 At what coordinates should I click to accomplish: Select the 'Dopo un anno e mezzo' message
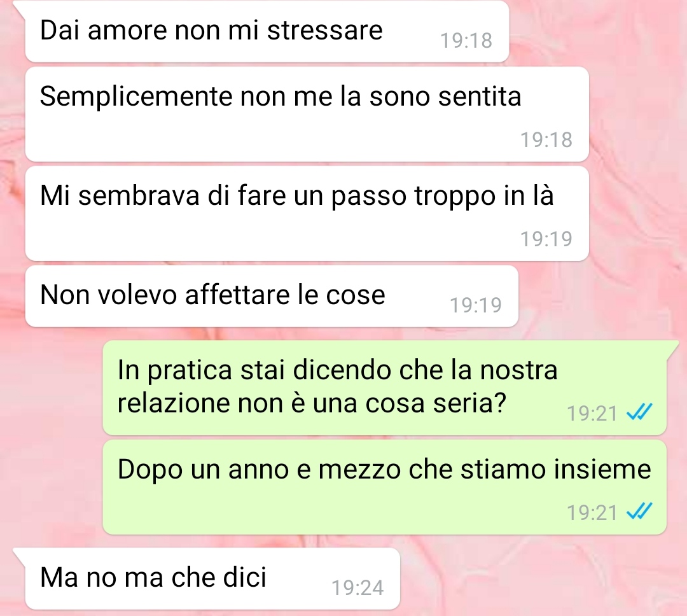(385, 487)
